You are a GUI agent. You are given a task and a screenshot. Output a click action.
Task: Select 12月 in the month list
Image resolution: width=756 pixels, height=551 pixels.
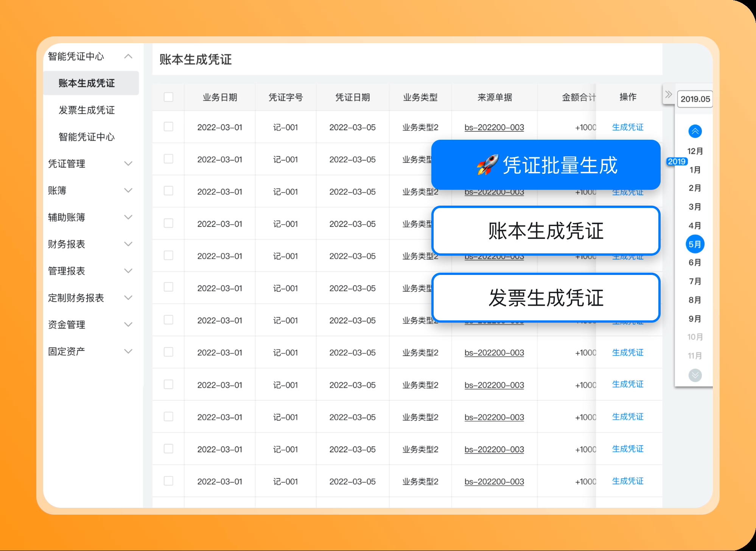tap(695, 151)
